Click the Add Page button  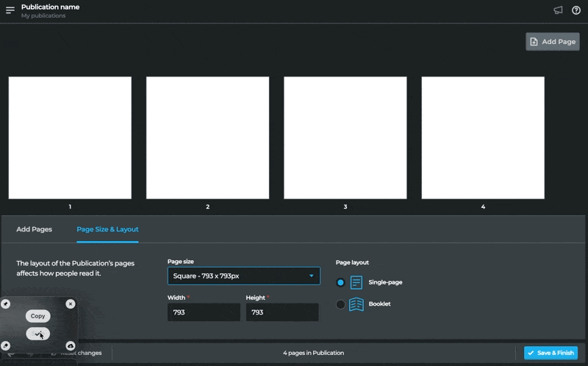pos(553,42)
